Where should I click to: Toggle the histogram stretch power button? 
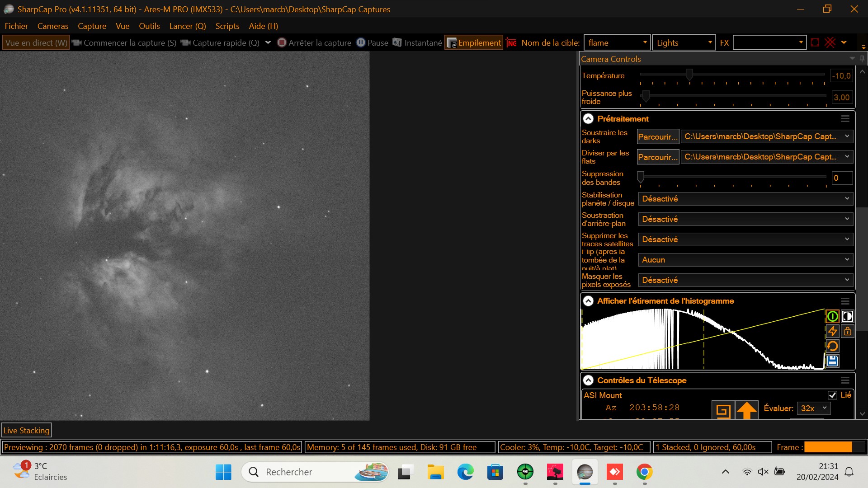[x=832, y=316]
